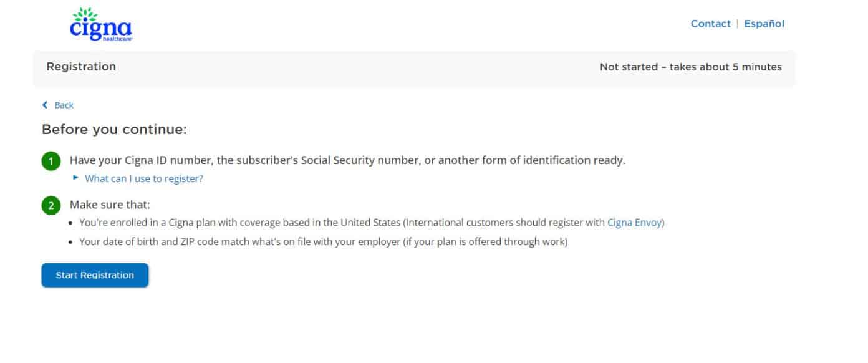Open the Contact page
This screenshot has width=868, height=363.
tap(711, 24)
